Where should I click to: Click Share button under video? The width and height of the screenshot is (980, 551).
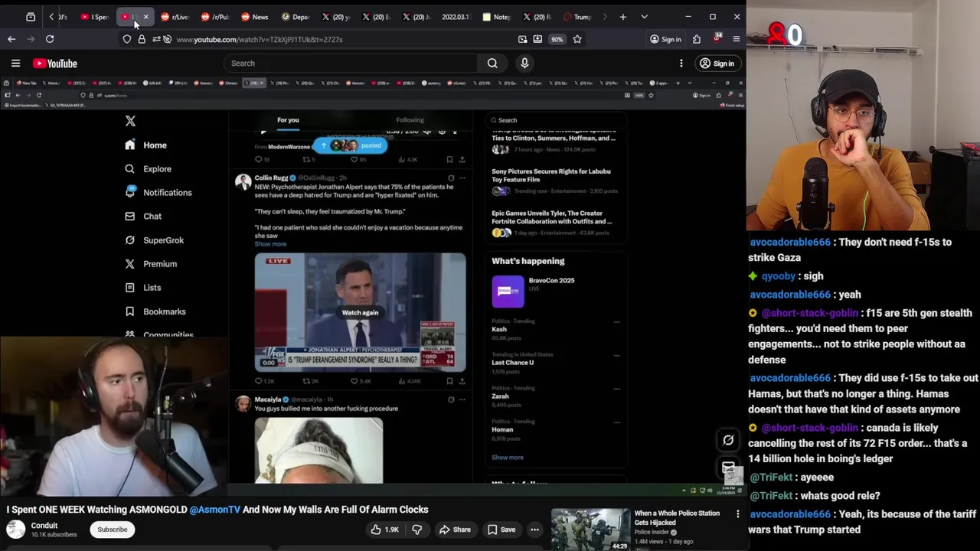click(x=455, y=530)
